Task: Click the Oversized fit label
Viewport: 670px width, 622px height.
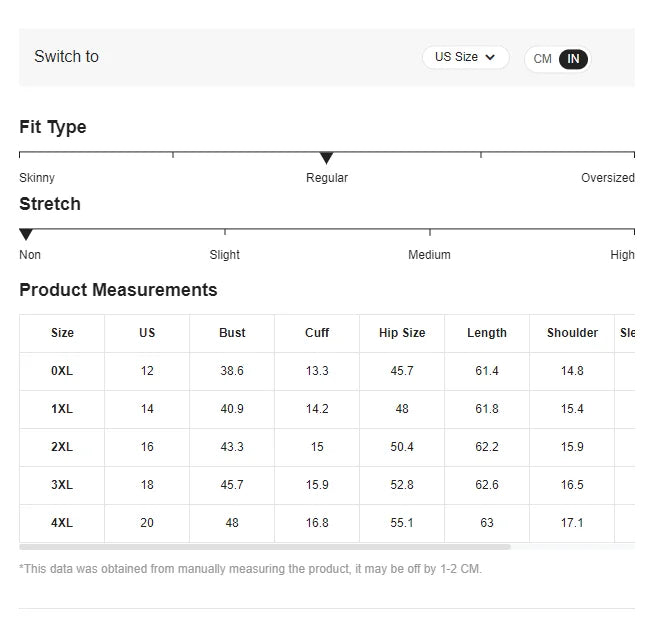Action: pyautogui.click(x=607, y=178)
